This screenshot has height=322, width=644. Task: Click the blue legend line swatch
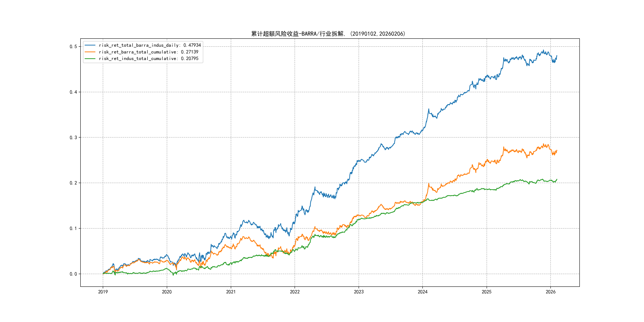[90, 45]
